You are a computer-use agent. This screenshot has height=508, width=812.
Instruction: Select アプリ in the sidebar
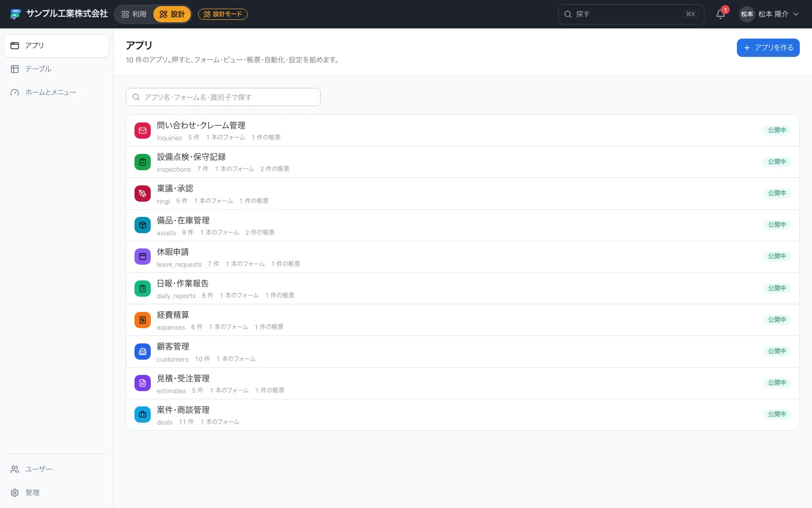56,46
